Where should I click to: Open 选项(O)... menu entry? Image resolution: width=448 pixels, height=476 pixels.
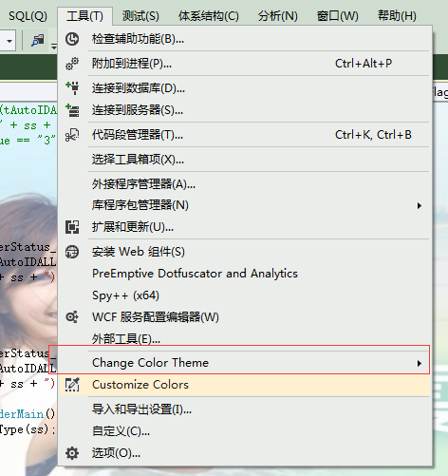[244, 453]
